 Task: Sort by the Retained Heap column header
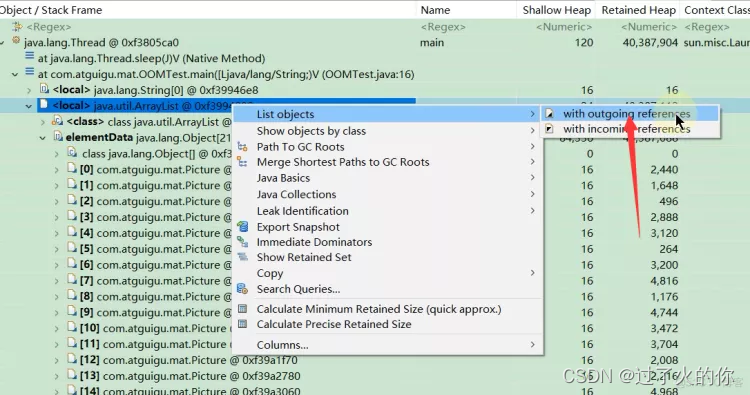[x=638, y=10]
